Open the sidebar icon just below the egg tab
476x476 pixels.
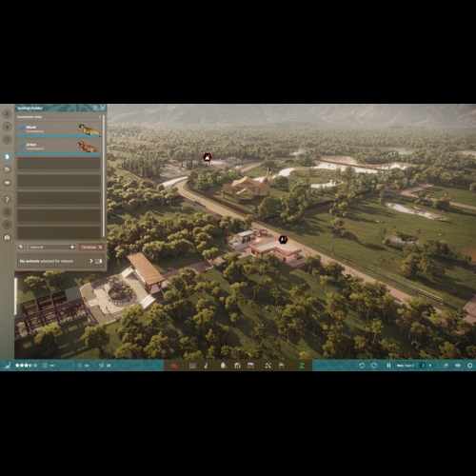7,169
